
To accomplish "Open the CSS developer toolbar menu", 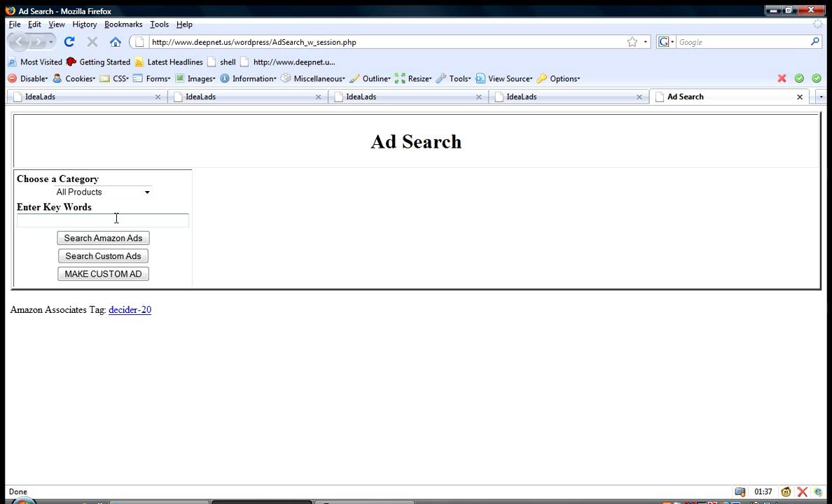I will [114, 78].
